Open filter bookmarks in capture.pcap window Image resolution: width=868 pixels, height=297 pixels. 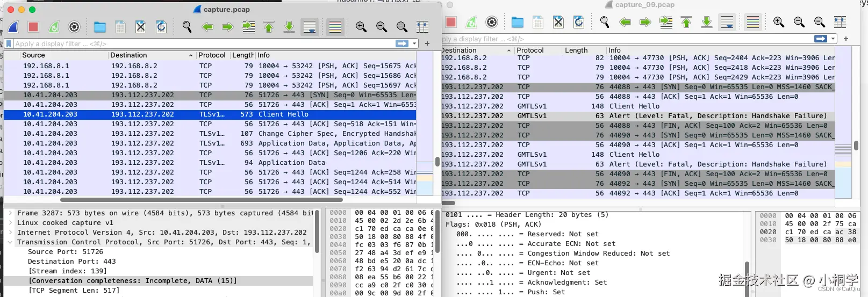pos(9,44)
